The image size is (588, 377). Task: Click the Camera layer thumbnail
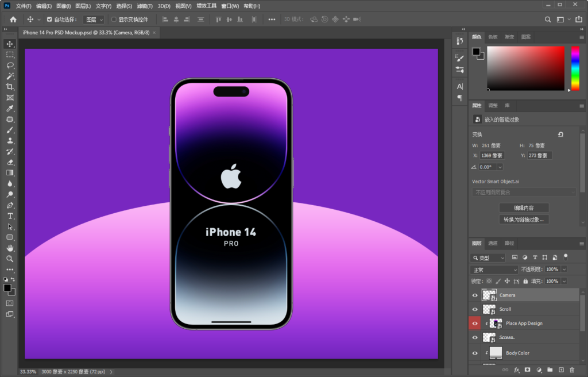pyautogui.click(x=489, y=295)
